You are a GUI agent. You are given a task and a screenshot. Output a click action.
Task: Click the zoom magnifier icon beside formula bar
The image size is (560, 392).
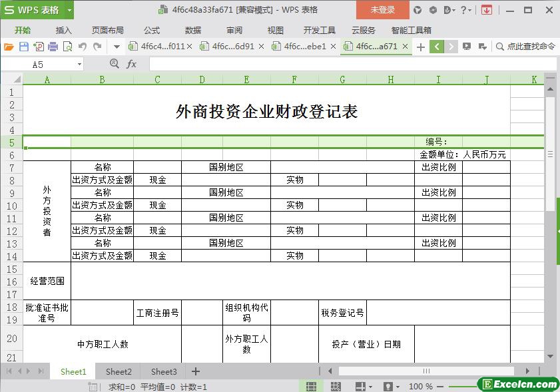(x=115, y=64)
